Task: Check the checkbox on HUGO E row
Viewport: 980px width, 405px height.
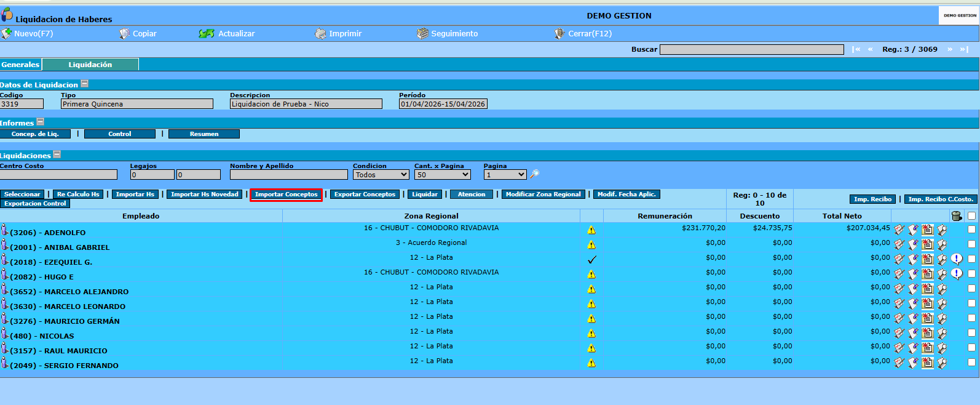Action: point(971,273)
